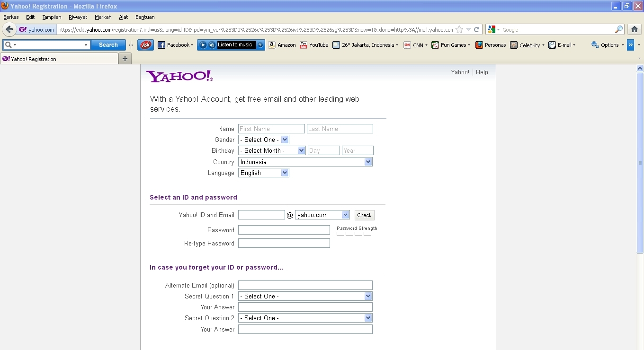The width and height of the screenshot is (644, 350).
Task: Open the Firefox home page icon
Action: 635,29
